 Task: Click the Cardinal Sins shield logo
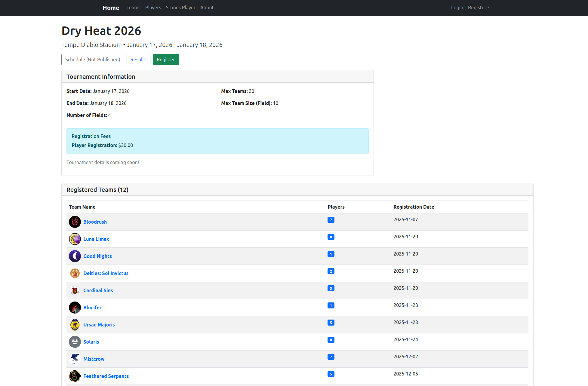(x=75, y=290)
